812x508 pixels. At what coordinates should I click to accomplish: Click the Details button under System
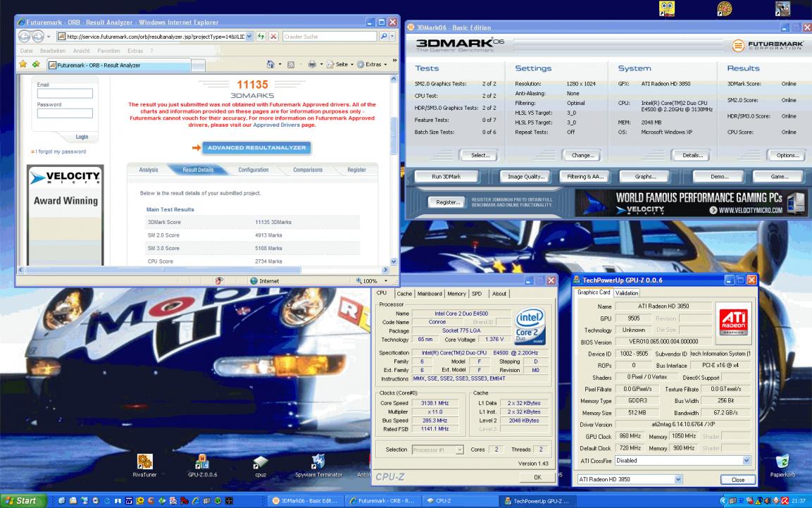pos(692,155)
